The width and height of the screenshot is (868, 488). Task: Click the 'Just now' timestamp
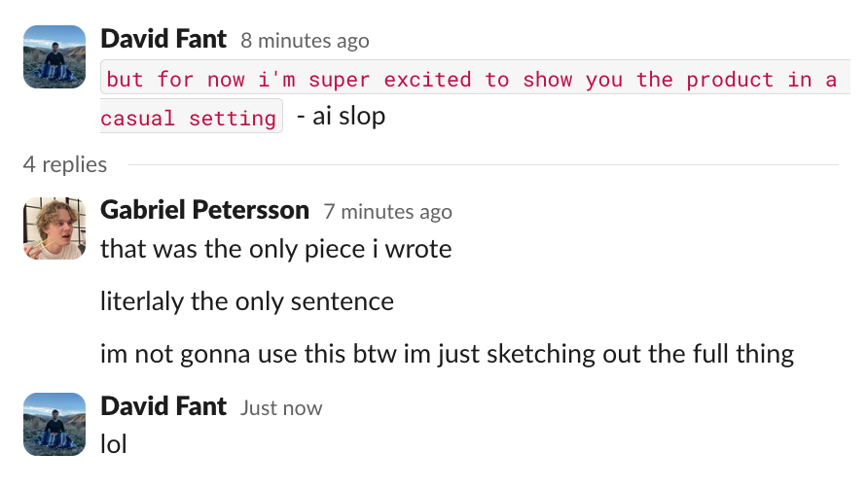tap(281, 408)
